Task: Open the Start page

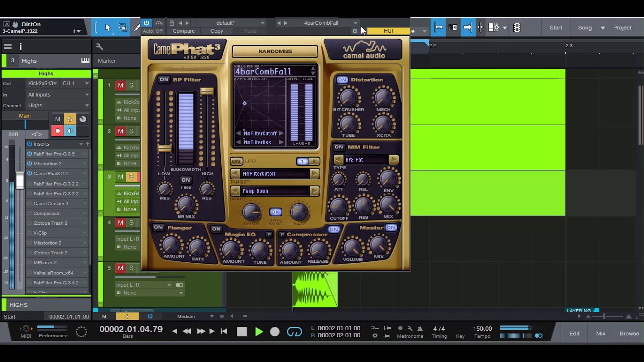Action: pos(556,28)
